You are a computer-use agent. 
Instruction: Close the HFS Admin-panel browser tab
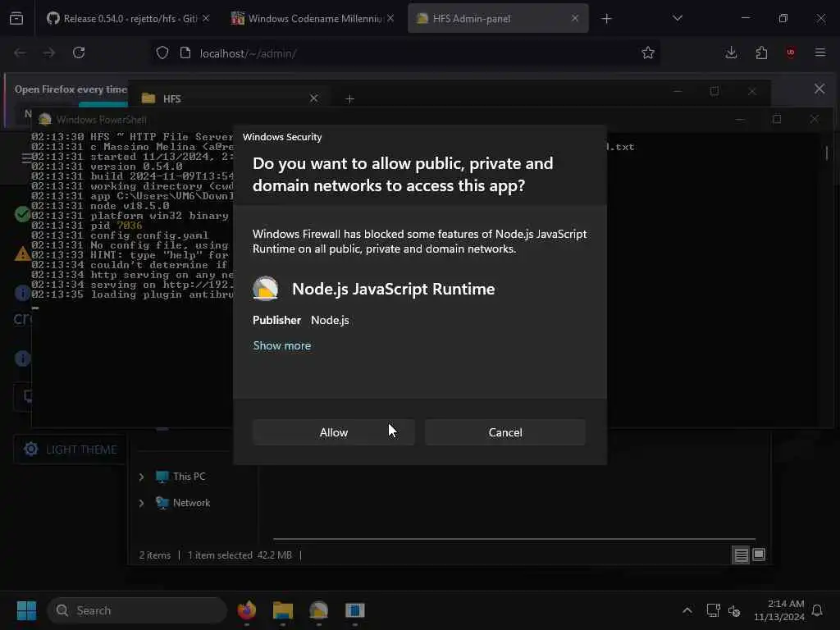pyautogui.click(x=575, y=18)
